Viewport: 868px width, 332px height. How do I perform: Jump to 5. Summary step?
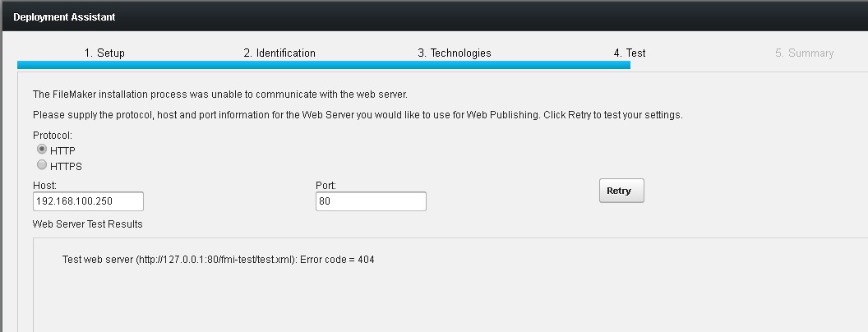click(x=805, y=53)
